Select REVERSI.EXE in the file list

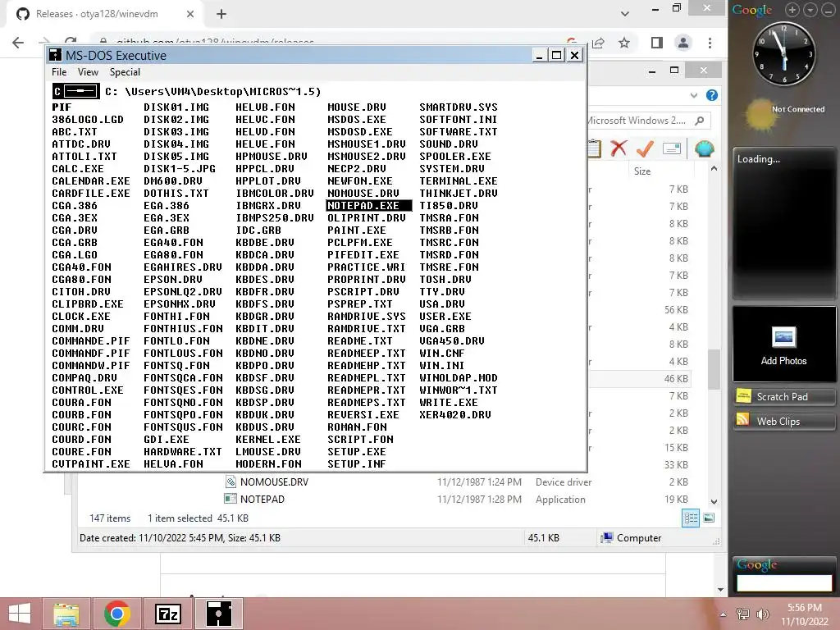363,415
